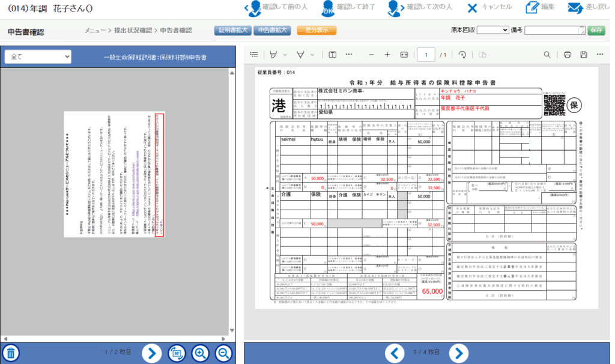Click the green 保存 button

coord(596,30)
